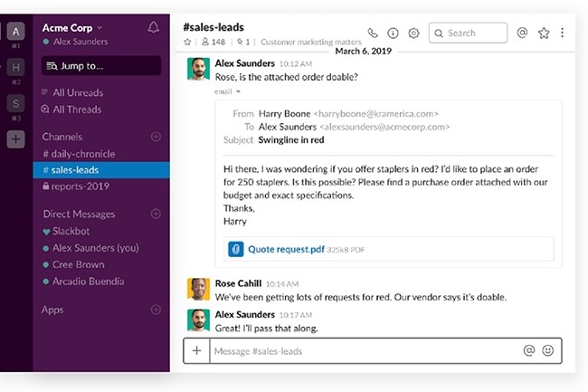
Task: Open the more options vertical dots menu
Action: tap(562, 33)
